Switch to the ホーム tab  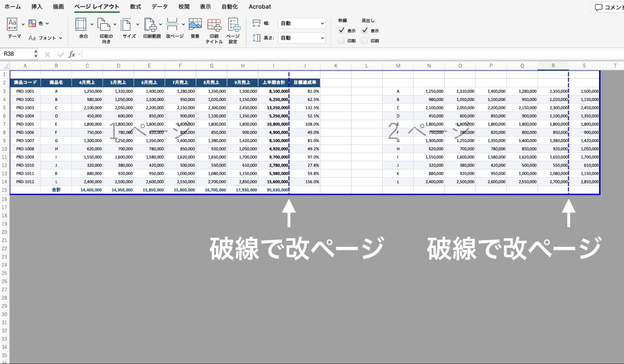tap(13, 7)
